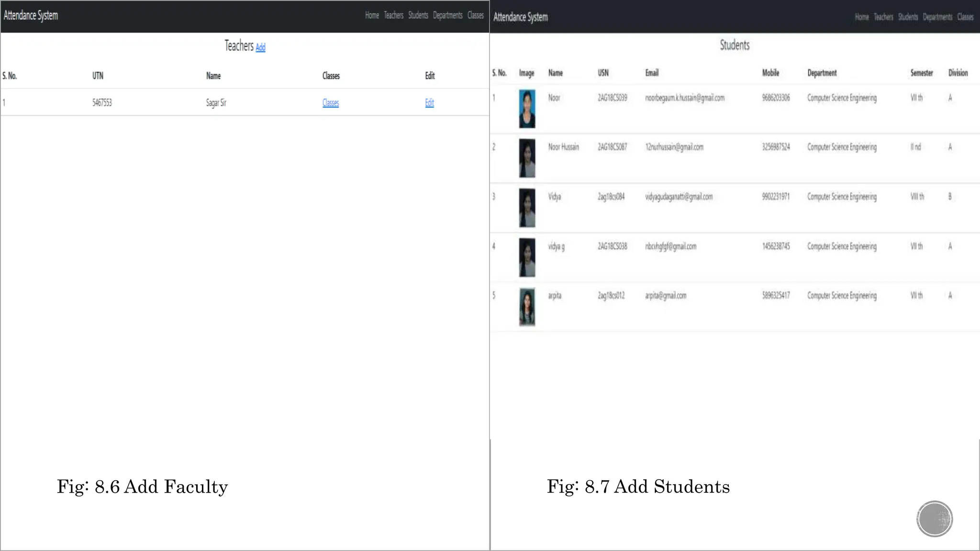The width and height of the screenshot is (980, 551).
Task: Click arpita's photo thumbnail
Action: pos(527,307)
